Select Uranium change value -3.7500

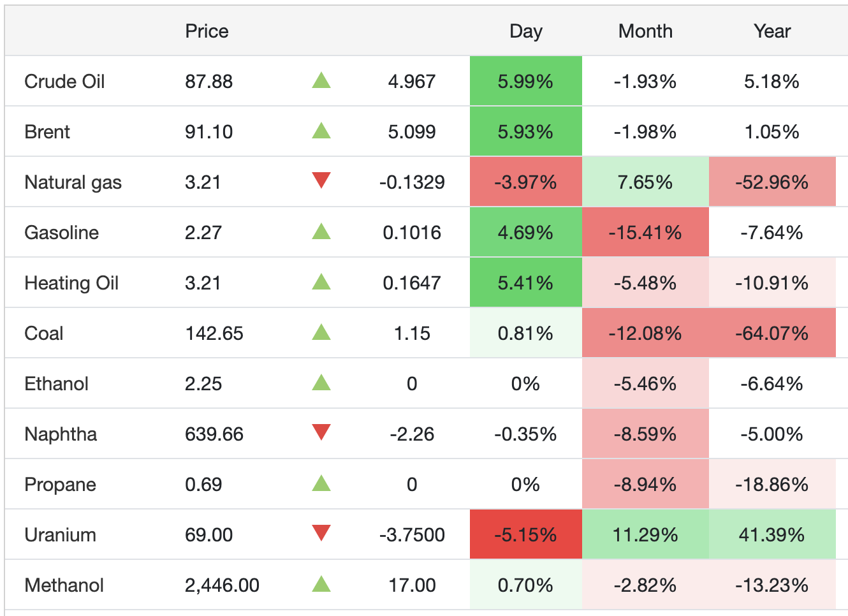pos(412,535)
